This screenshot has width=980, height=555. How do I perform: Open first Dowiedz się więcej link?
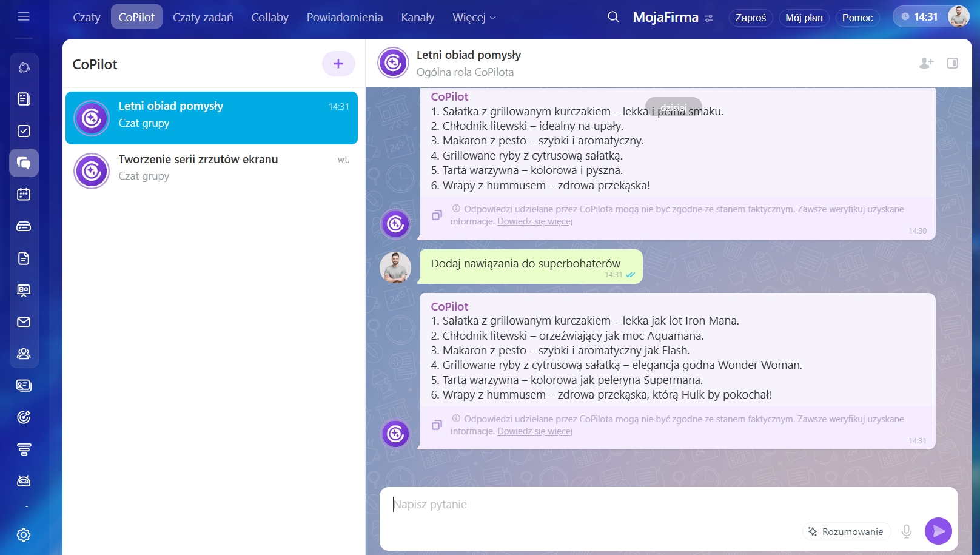tap(534, 221)
